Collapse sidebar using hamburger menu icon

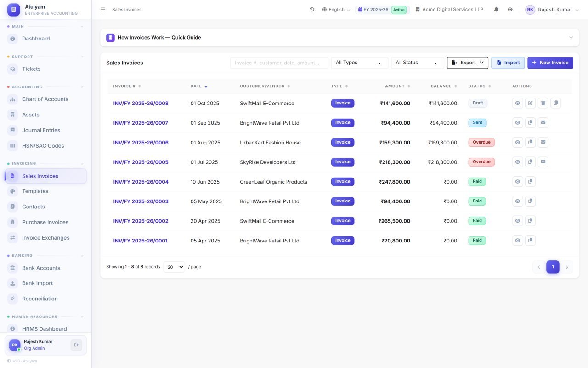click(x=103, y=10)
